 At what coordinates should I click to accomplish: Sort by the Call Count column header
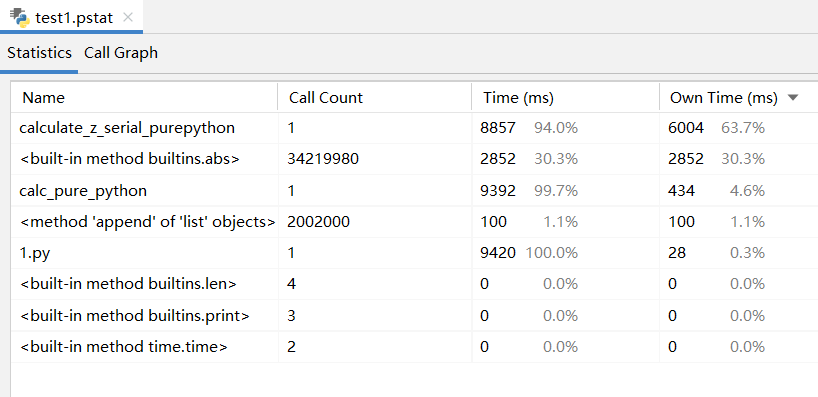click(375, 98)
